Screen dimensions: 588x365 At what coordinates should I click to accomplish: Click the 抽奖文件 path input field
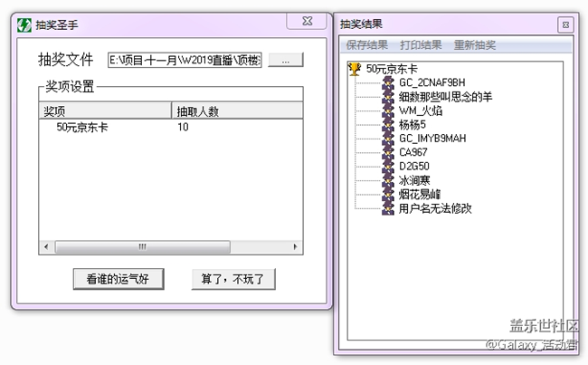point(185,60)
